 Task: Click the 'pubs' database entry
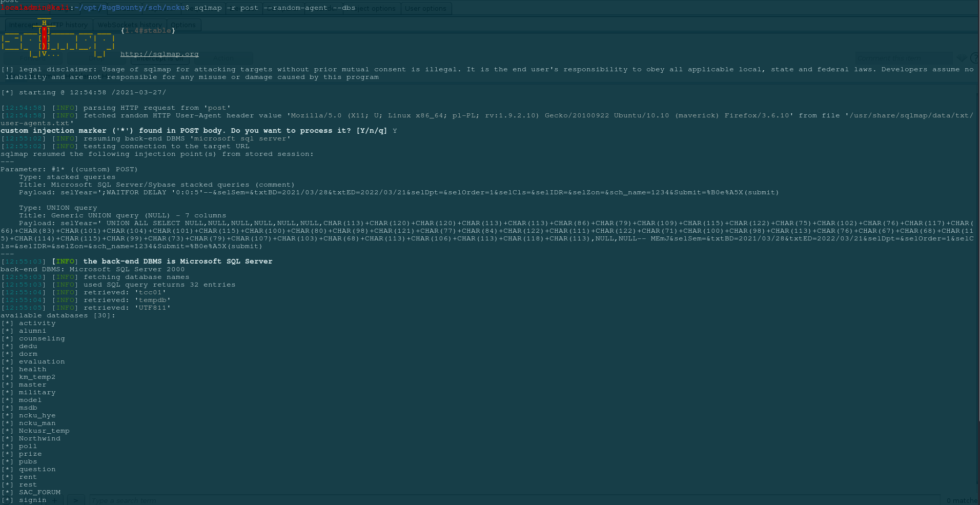(28, 461)
